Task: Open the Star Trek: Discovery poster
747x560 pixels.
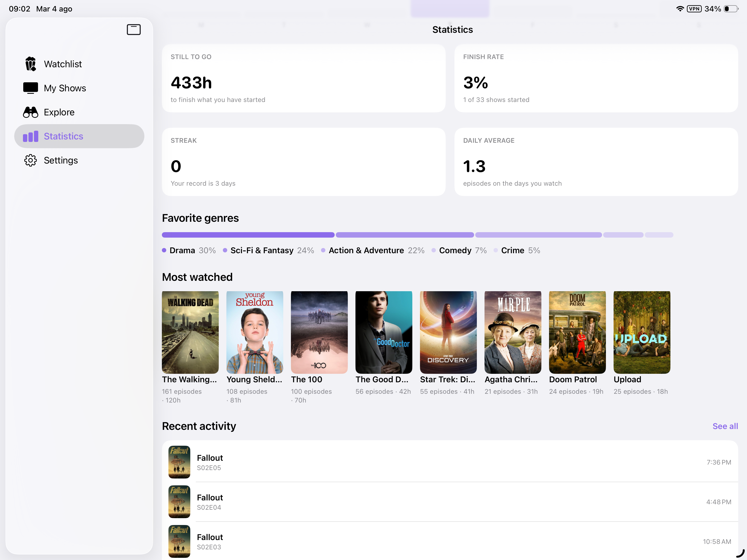Action: (448, 332)
